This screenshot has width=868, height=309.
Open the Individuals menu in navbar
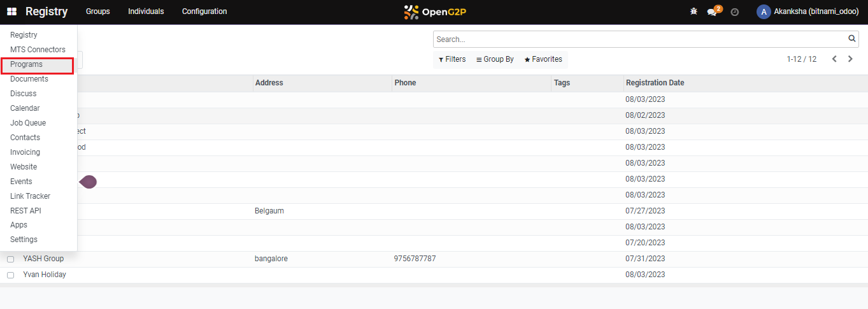click(146, 11)
